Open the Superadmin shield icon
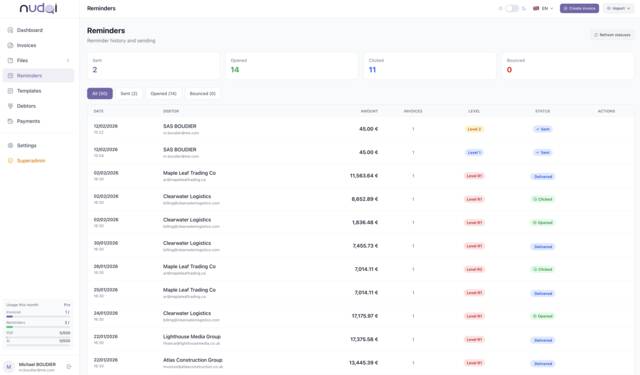The image size is (640, 375). [x=11, y=160]
